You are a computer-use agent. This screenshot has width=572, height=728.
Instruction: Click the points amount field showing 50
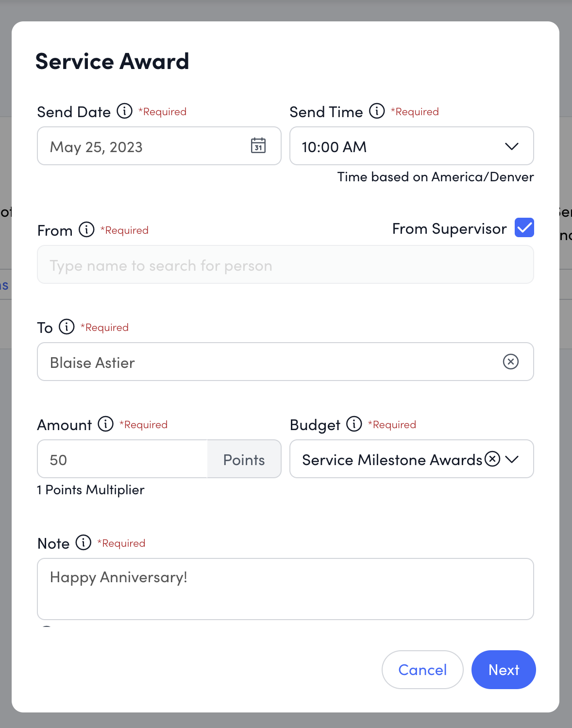pos(121,459)
